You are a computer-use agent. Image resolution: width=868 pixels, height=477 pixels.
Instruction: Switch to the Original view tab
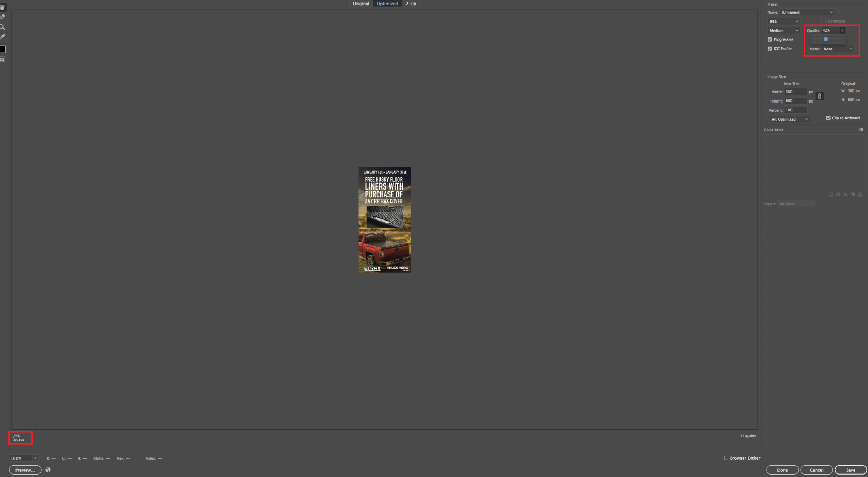[361, 4]
